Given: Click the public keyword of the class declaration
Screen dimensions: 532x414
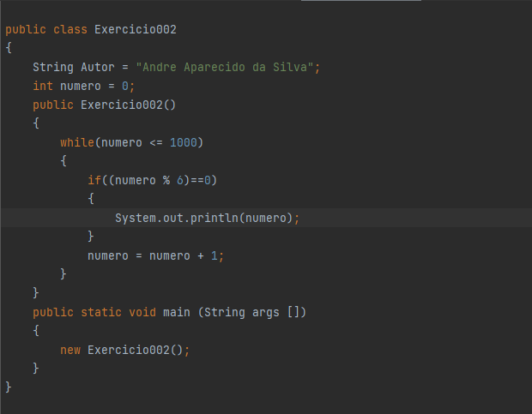Looking at the screenshot, I should click(26, 29).
